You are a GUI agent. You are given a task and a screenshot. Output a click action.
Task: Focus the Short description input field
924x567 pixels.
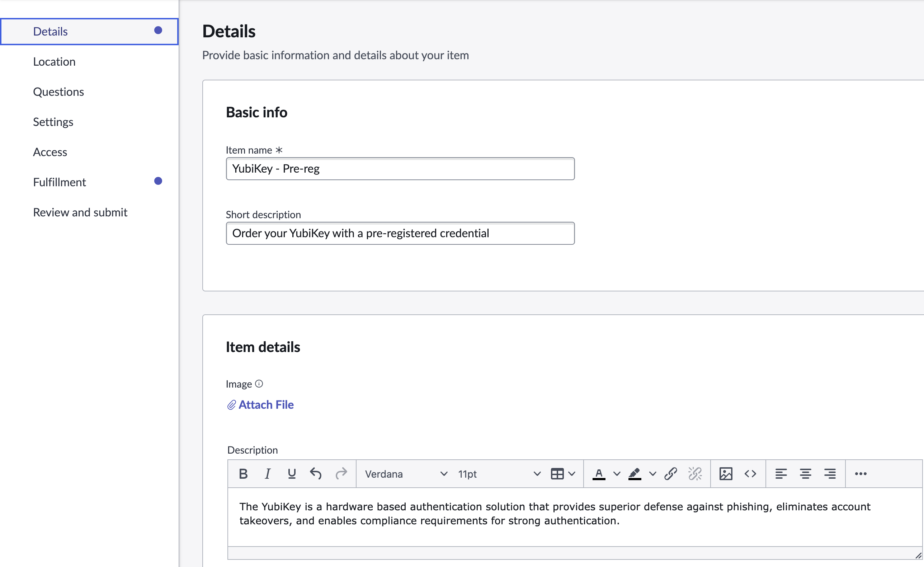coord(400,233)
